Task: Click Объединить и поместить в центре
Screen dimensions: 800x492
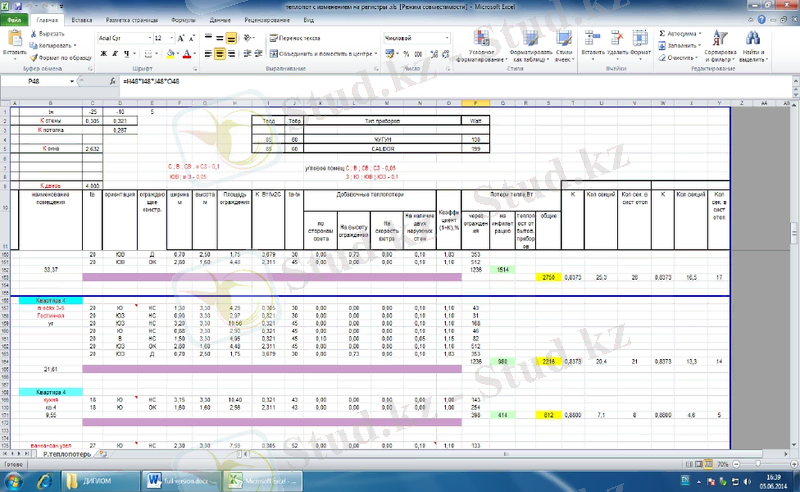Action: tap(322, 53)
